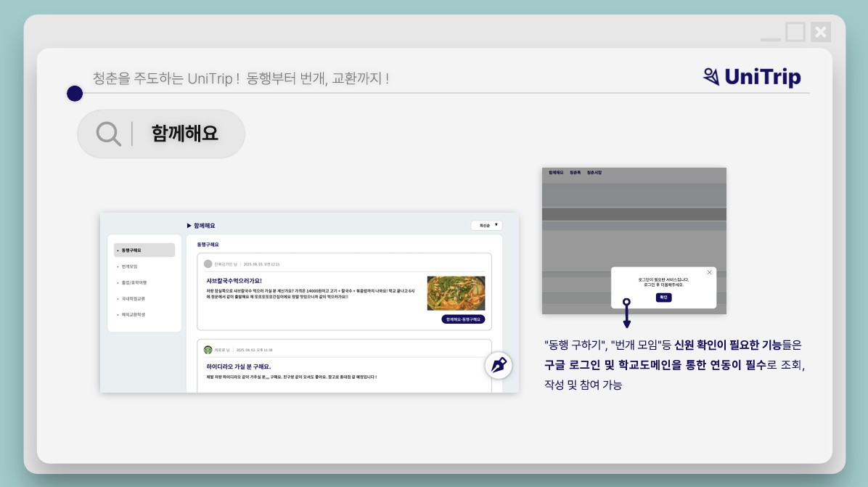Click the hot pot food thumbnail
868x487 pixels.
coord(456,293)
